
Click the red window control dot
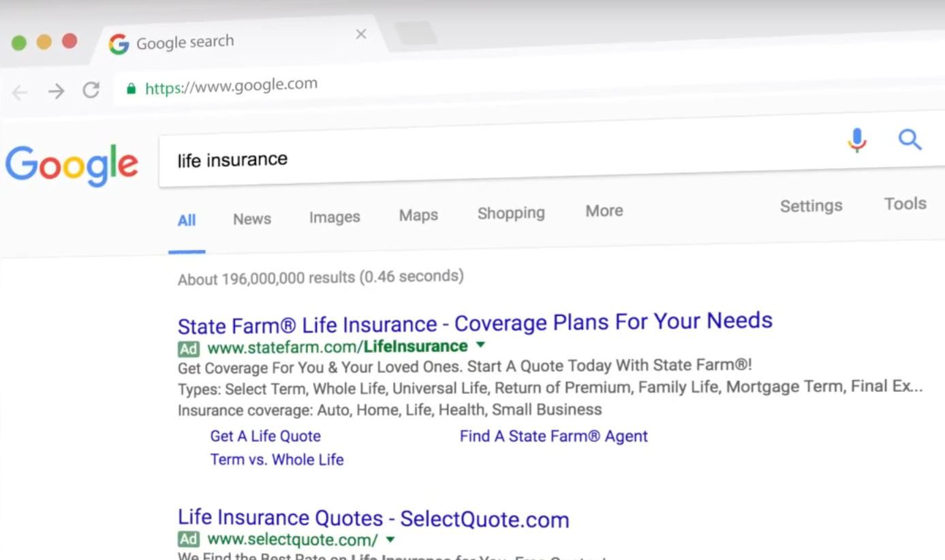point(69,41)
